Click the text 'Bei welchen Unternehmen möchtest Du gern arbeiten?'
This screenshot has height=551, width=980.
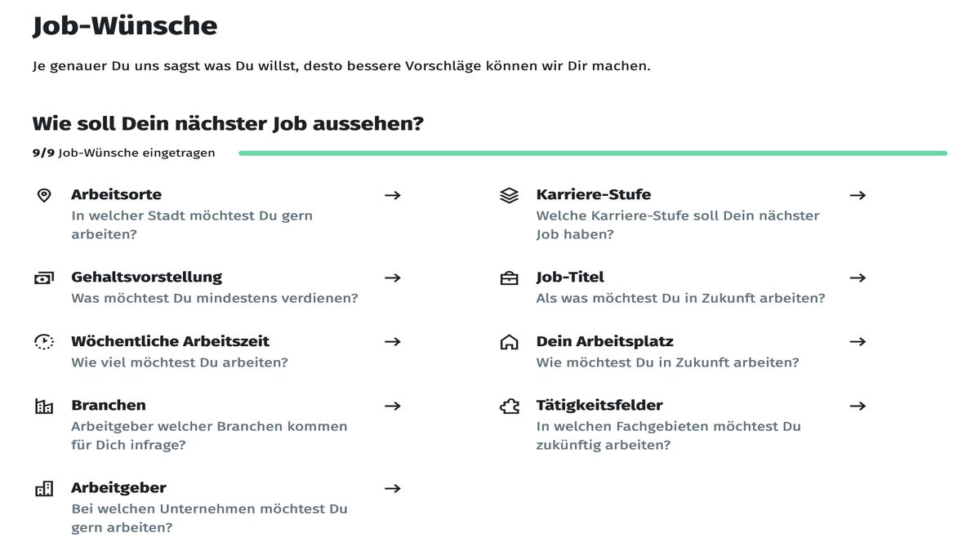(x=209, y=518)
